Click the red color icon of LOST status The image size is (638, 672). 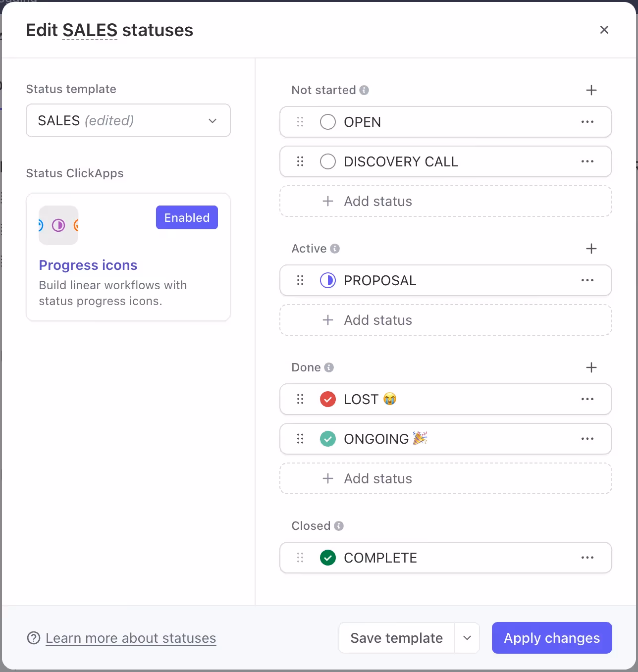pos(327,399)
